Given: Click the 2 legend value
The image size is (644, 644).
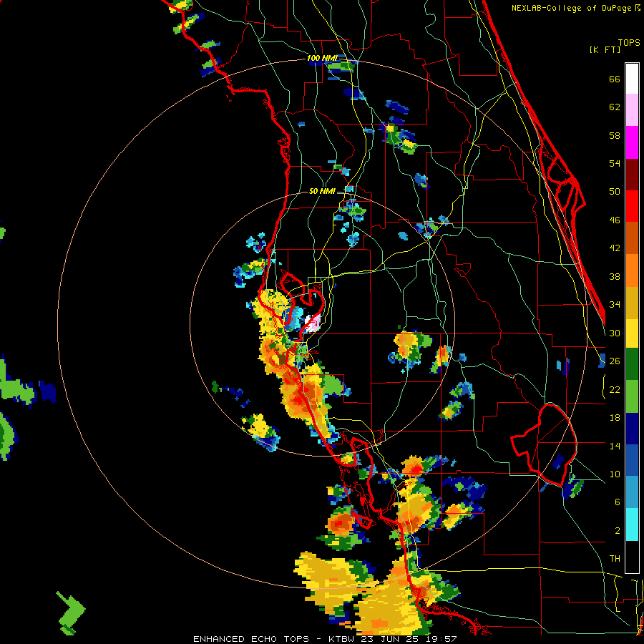Looking at the screenshot, I should pyautogui.click(x=618, y=531).
